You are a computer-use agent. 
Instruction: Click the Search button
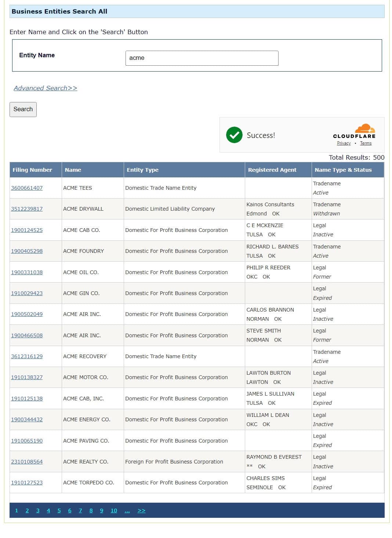[x=23, y=109]
